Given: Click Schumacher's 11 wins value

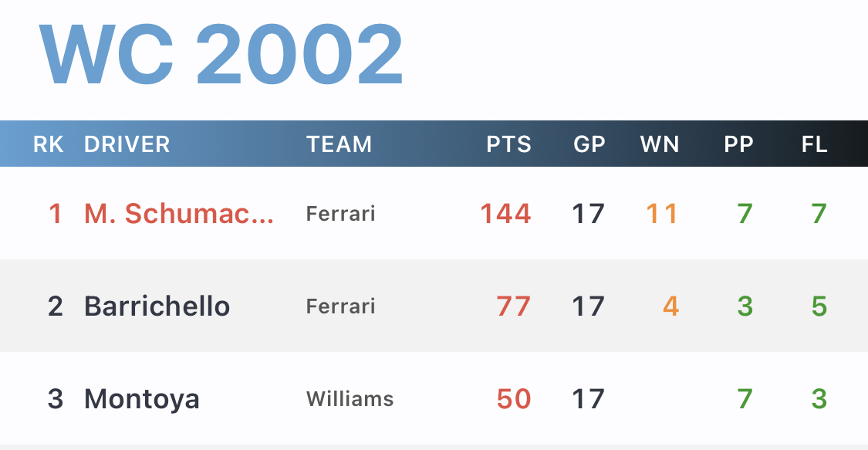Looking at the screenshot, I should [x=662, y=214].
